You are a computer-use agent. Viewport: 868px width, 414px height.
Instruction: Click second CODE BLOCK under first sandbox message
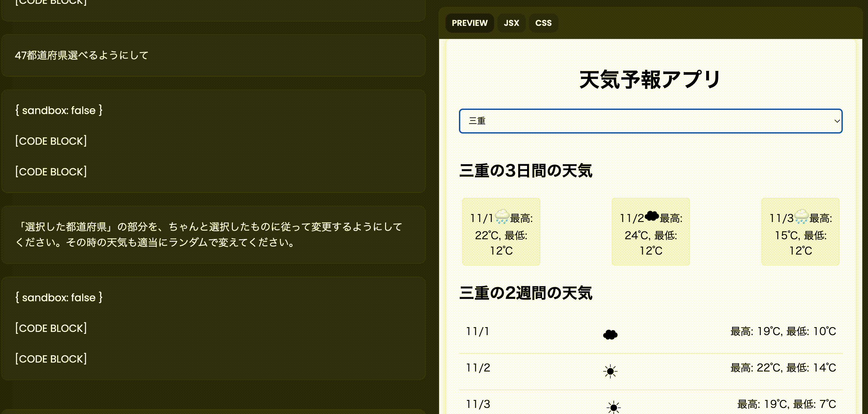point(51,172)
